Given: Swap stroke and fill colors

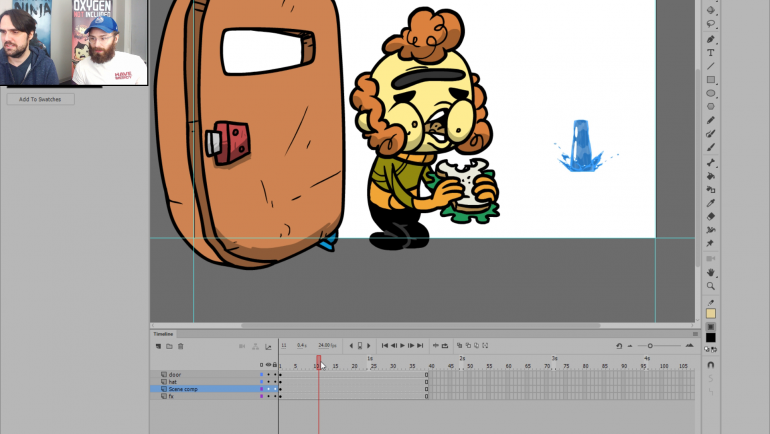Looking at the screenshot, I should [x=714, y=350].
